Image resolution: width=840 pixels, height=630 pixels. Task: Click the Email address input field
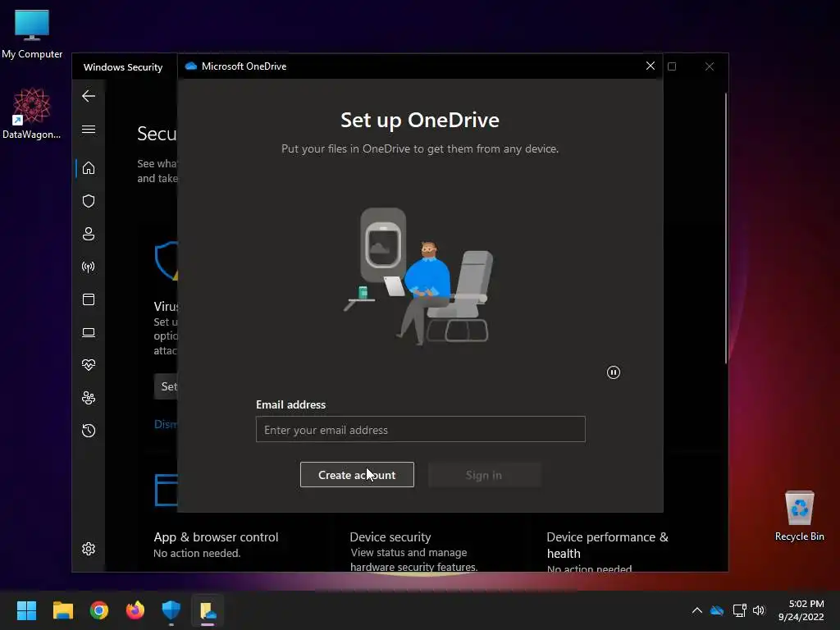coord(421,429)
